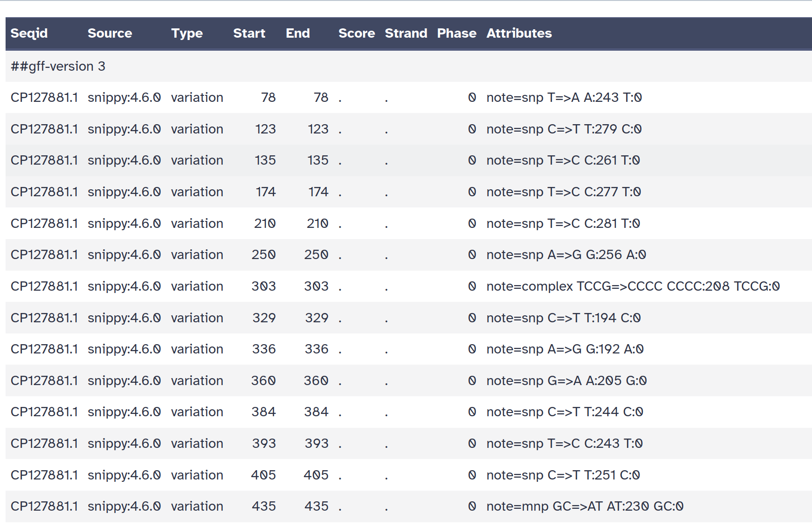Viewport: 812px width, 526px height.
Task: Click the End column header
Action: [x=297, y=33]
